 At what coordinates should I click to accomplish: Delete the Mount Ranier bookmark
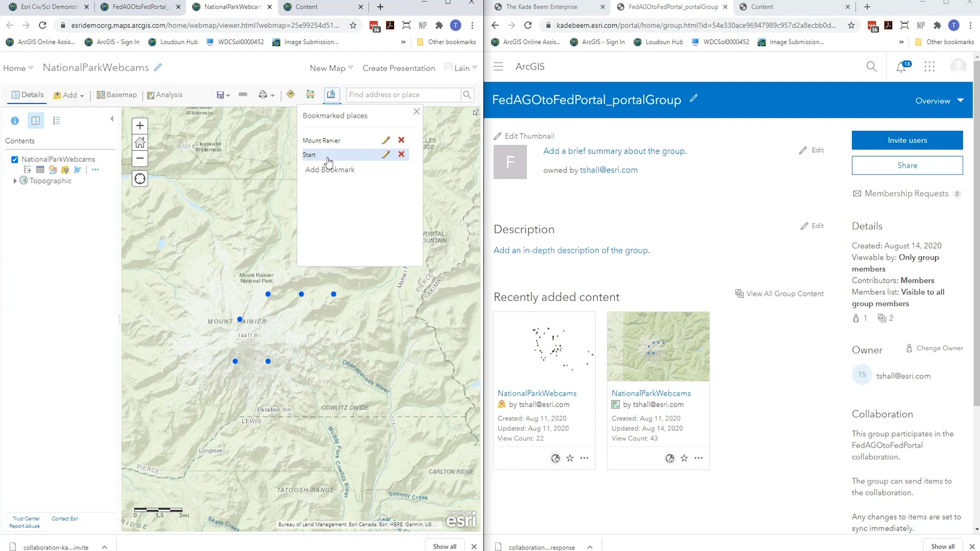tap(401, 140)
